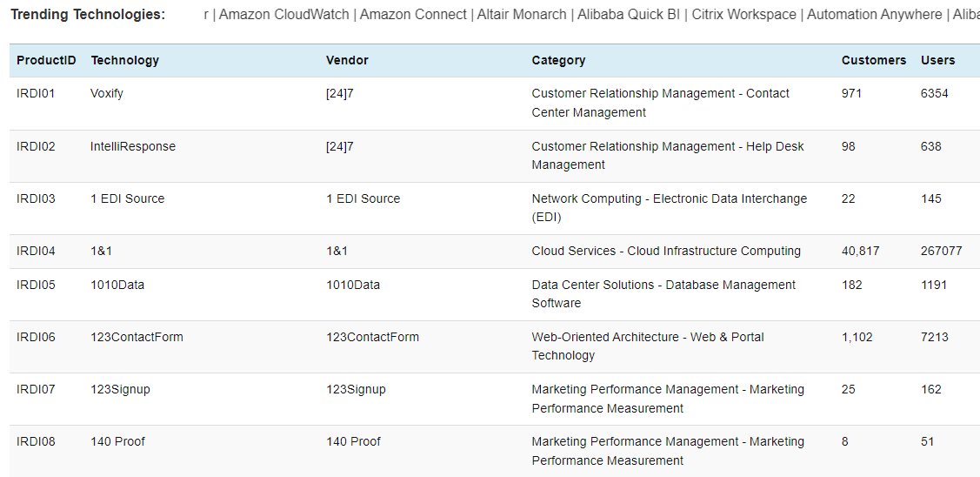Sort by the Technology column header
The height and width of the screenshot is (477, 980).
[125, 61]
